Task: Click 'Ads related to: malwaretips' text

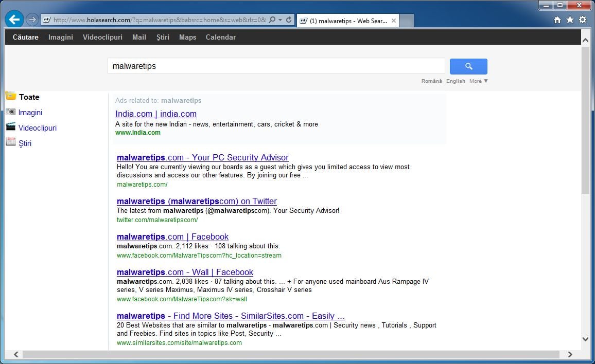Action: click(158, 100)
